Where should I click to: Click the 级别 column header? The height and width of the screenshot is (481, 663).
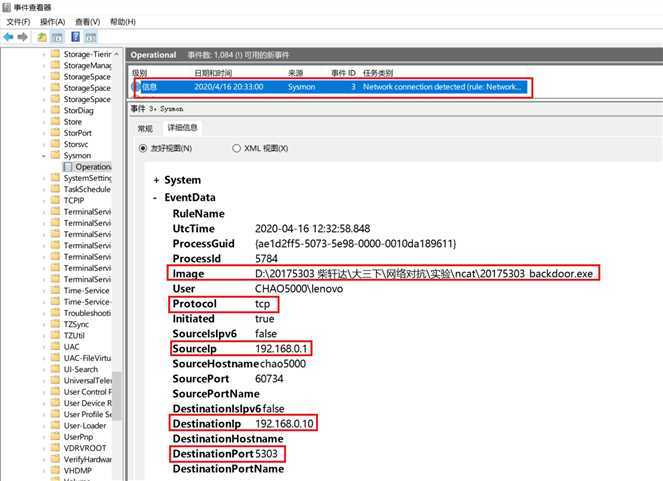tap(140, 73)
